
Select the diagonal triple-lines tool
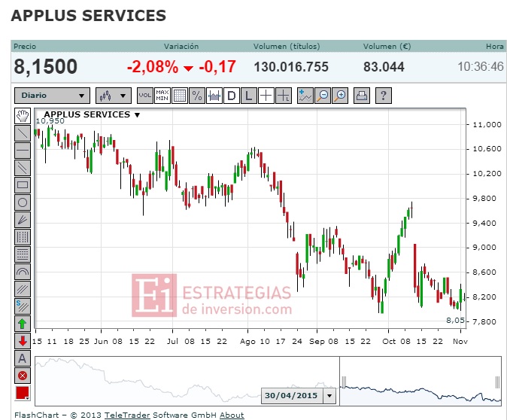pyautogui.click(x=23, y=289)
